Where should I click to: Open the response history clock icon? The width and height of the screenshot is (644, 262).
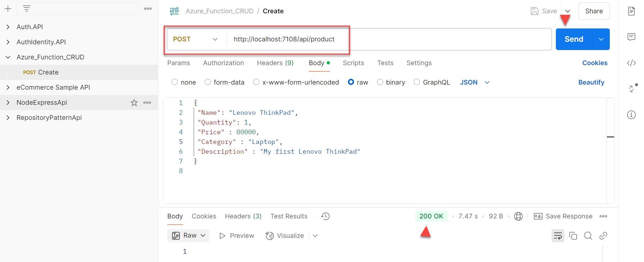point(325,216)
